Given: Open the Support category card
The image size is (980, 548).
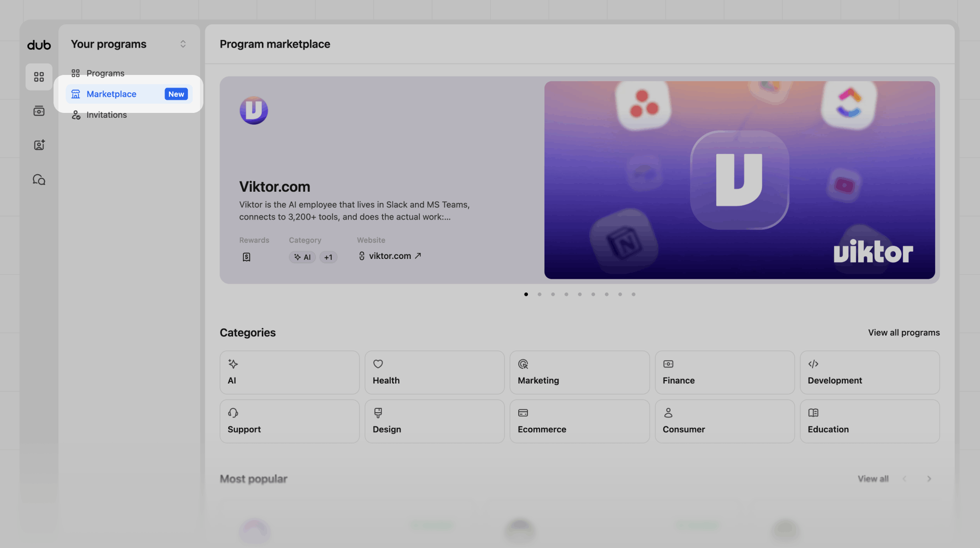Looking at the screenshot, I should tap(290, 421).
